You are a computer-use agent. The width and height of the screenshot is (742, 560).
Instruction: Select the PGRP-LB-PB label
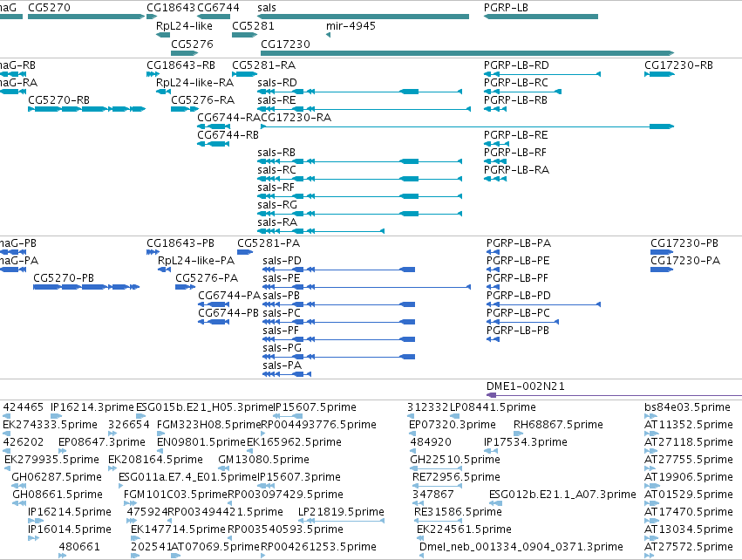click(518, 331)
